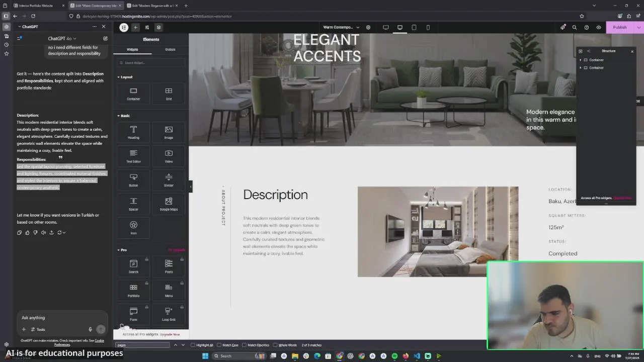
Task: Open ChatGPT 4o model selector
Action: tap(62, 38)
